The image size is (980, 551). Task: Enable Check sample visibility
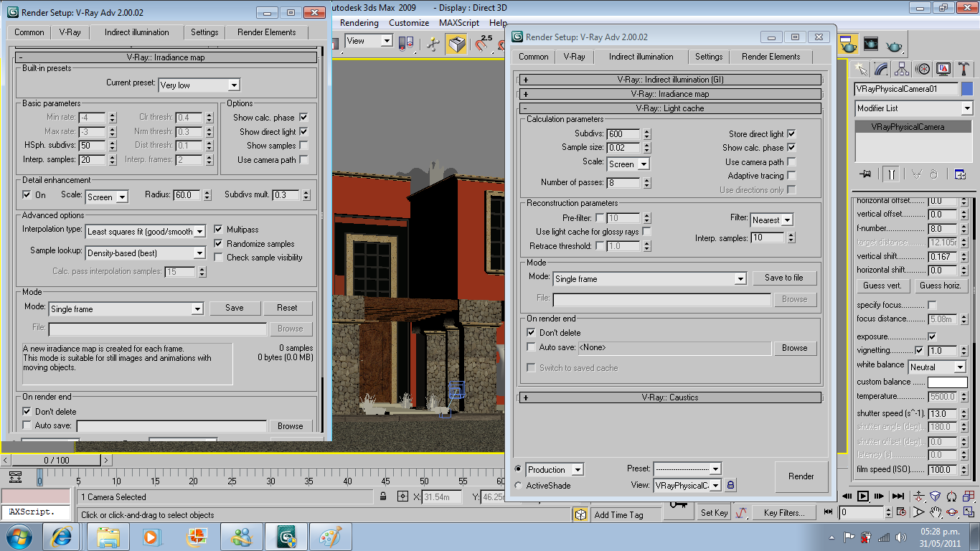[219, 257]
